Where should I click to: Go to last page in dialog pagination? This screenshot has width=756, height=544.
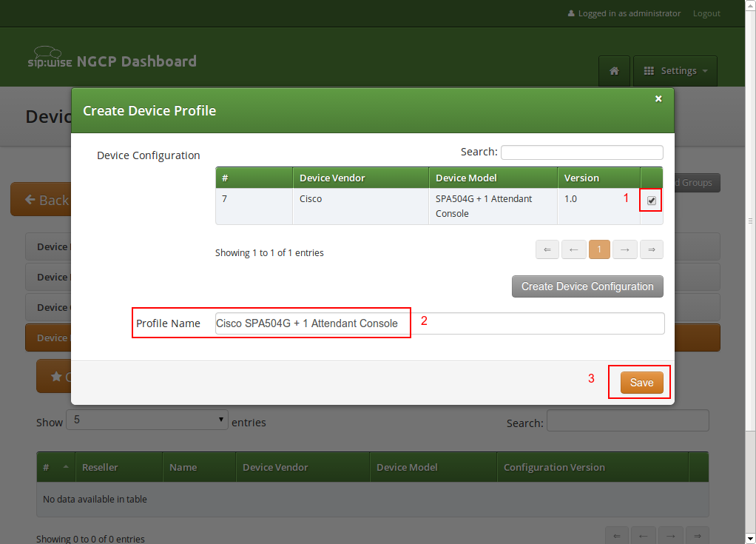coord(652,250)
